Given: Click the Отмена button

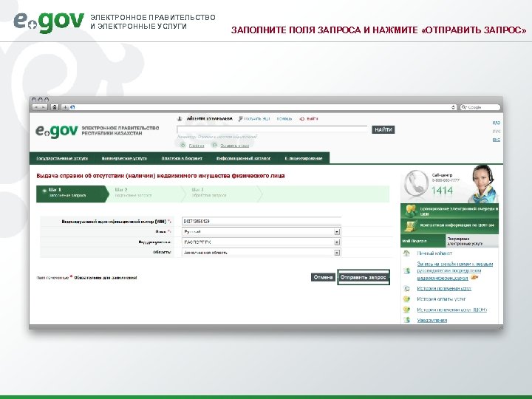Looking at the screenshot, I should coord(323,277).
